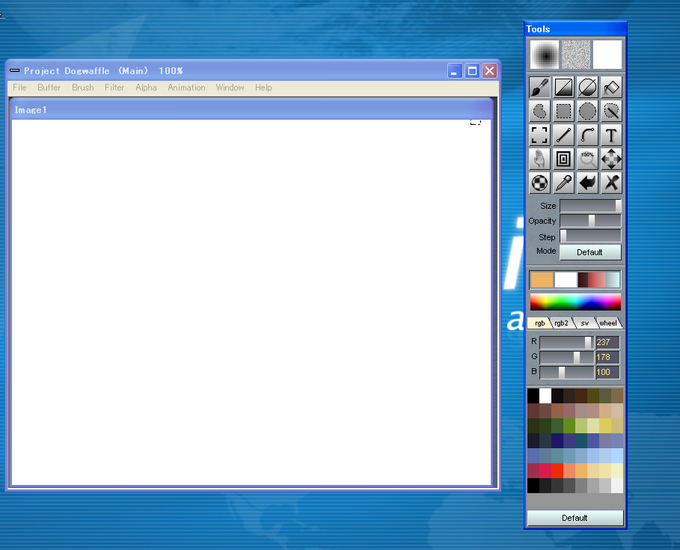The image size is (680, 550).
Task: Open the File menu
Action: [x=20, y=88]
